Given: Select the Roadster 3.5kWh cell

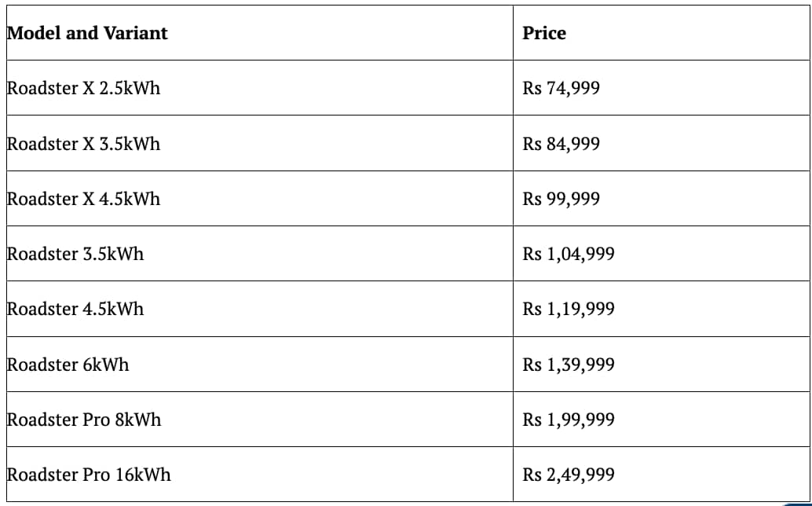Looking at the screenshot, I should coord(259,253).
